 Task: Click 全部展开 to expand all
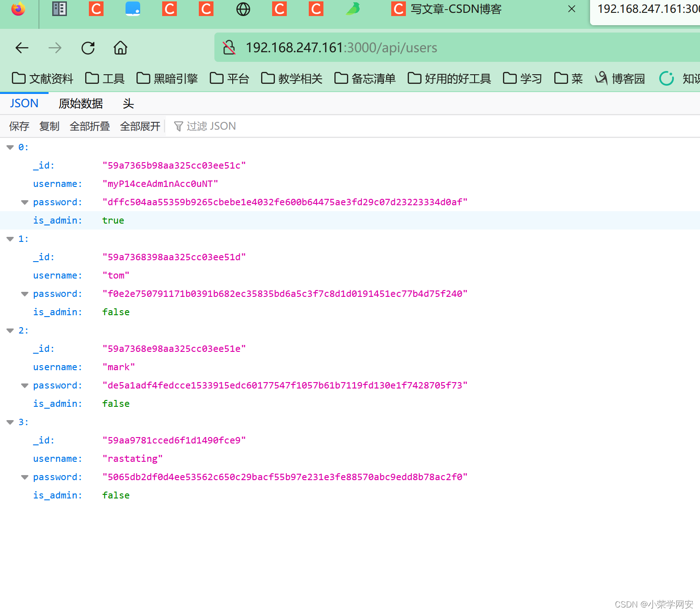click(x=140, y=126)
